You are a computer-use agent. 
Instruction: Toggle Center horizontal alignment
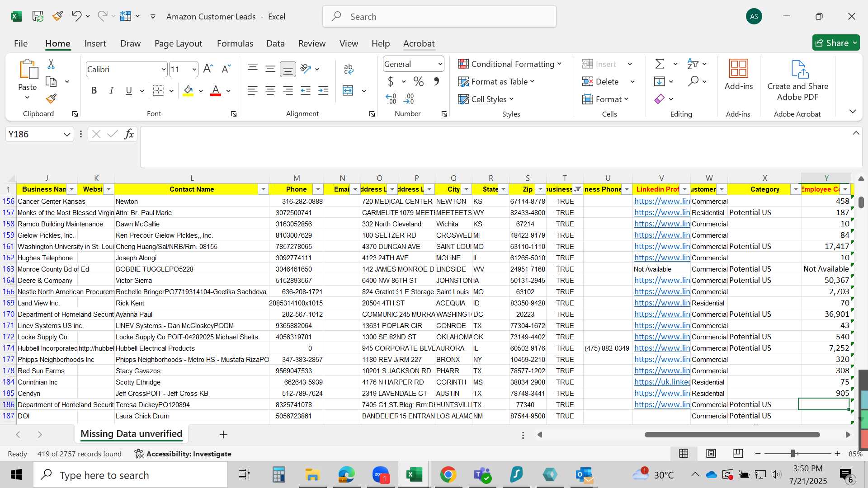click(270, 90)
